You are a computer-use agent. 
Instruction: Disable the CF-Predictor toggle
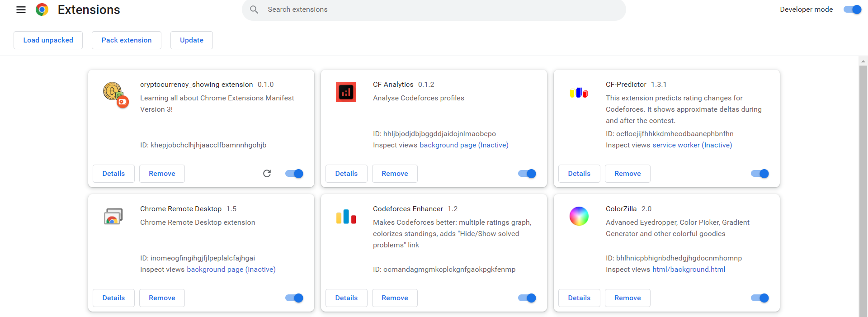click(x=760, y=174)
